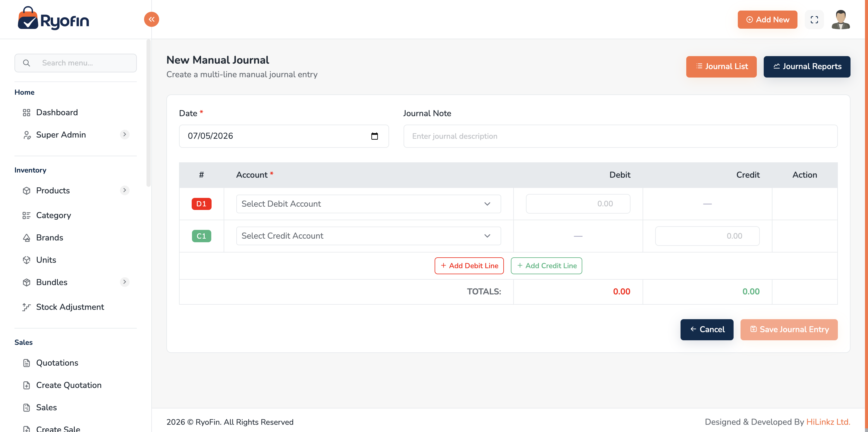Click the search magnifier icon in the sidebar
868x432 pixels.
click(x=26, y=63)
